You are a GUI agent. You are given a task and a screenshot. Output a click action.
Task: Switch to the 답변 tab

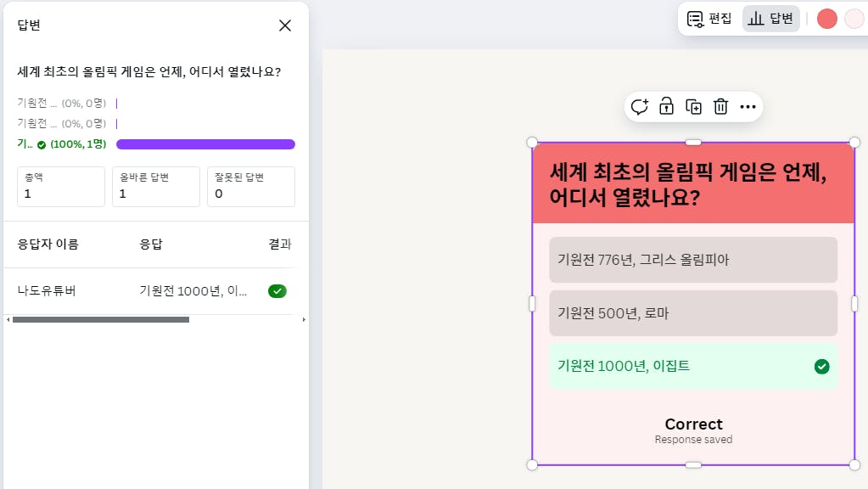[770, 18]
